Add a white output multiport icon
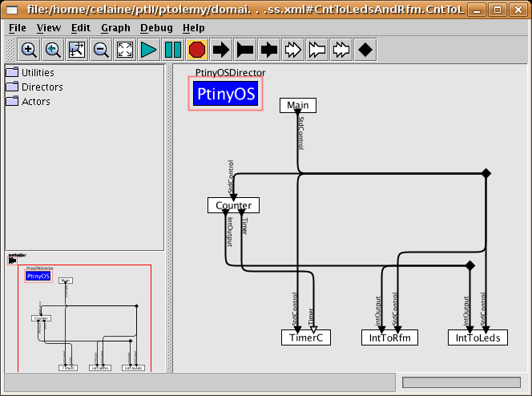532x396 pixels. tap(317, 50)
